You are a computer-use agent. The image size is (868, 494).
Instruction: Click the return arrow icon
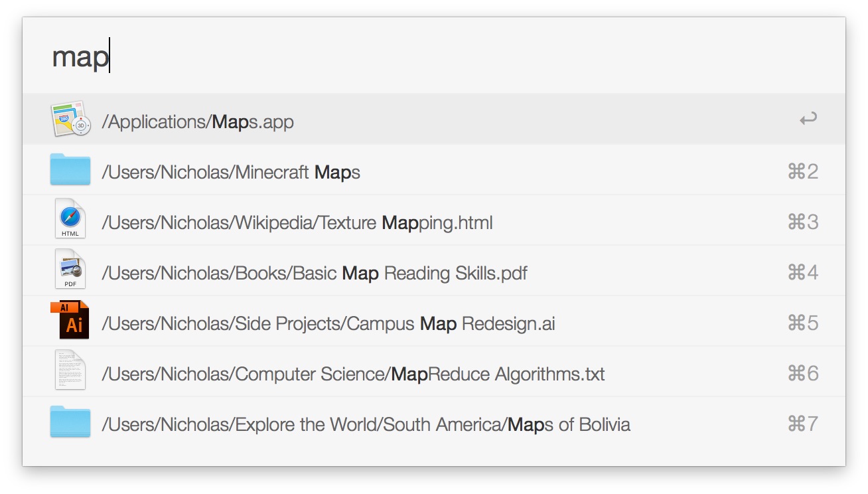[808, 120]
